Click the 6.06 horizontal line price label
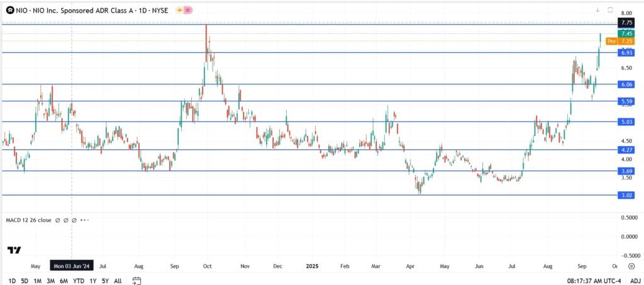Screen dimensions: 644x285 (x=626, y=84)
